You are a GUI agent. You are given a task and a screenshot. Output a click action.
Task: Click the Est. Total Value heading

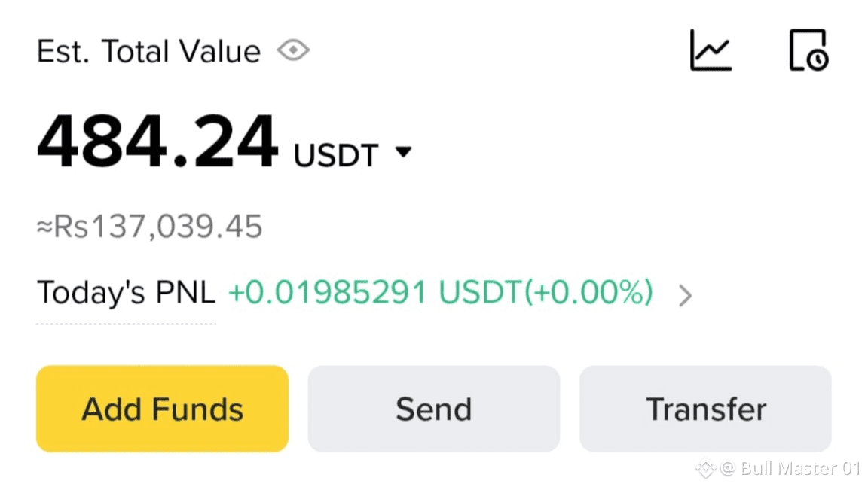[x=148, y=51]
